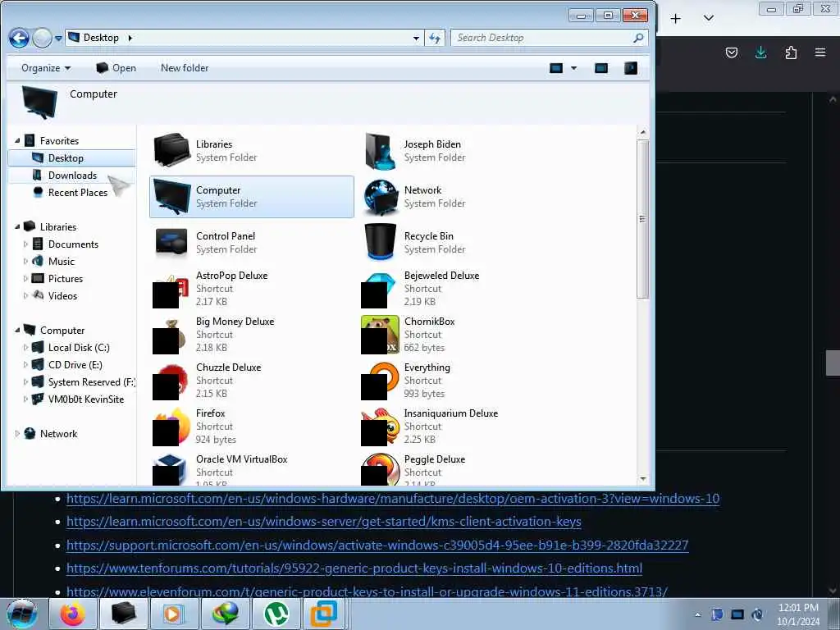Click the Windows Start orb
This screenshot has height=630, width=840.
click(x=21, y=614)
